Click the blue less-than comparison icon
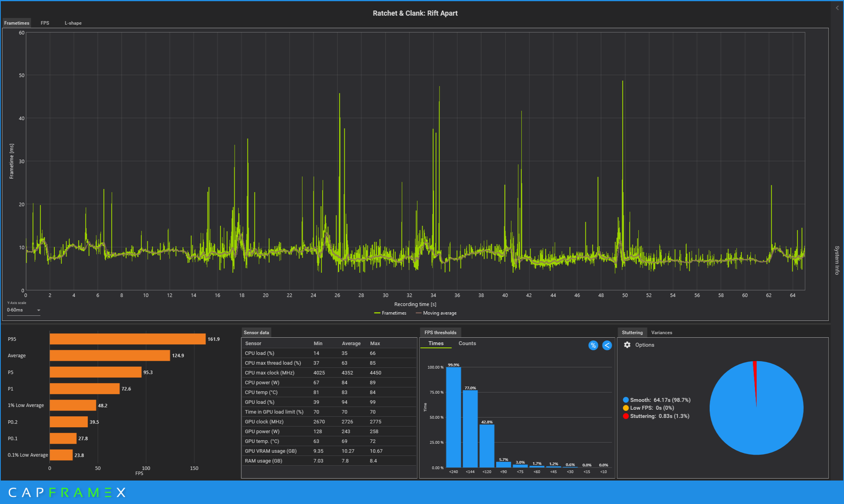Viewport: 844px width, 504px height. click(x=607, y=345)
